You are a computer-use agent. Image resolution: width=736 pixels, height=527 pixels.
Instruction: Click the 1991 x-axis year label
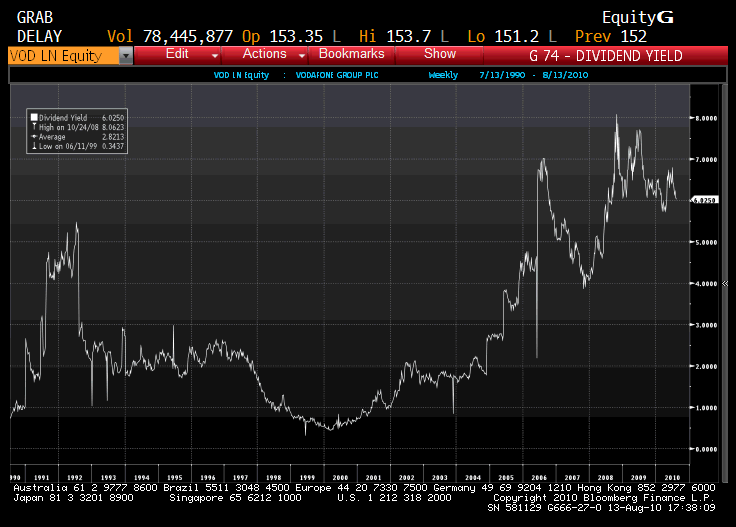point(42,477)
